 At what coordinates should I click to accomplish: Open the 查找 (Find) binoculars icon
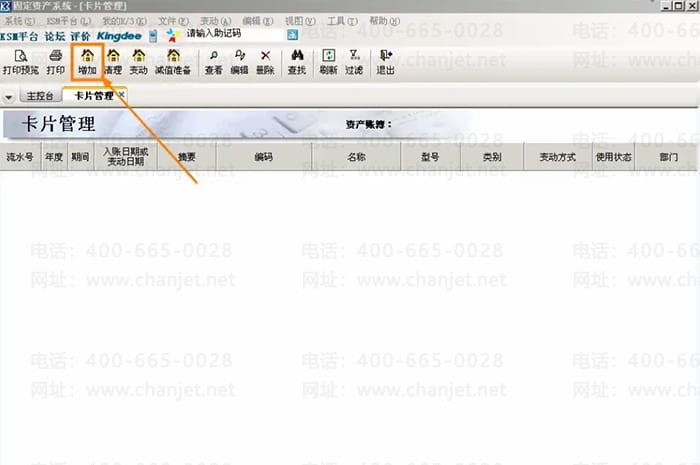(x=297, y=57)
